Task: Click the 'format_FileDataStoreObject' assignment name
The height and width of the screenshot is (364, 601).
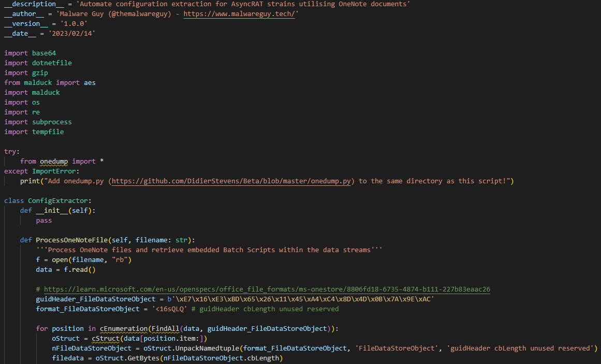Action: click(88, 309)
